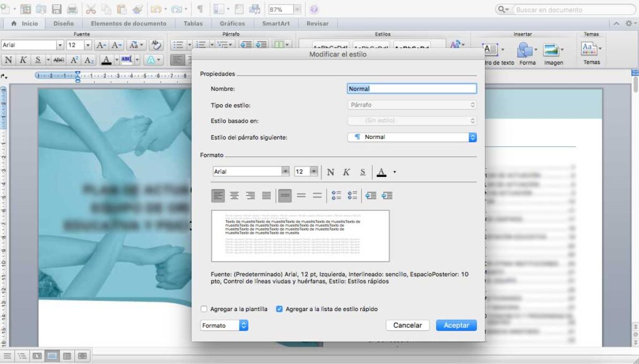
Task: Click justify alignment in the dialog
Action: pyautogui.click(x=266, y=196)
